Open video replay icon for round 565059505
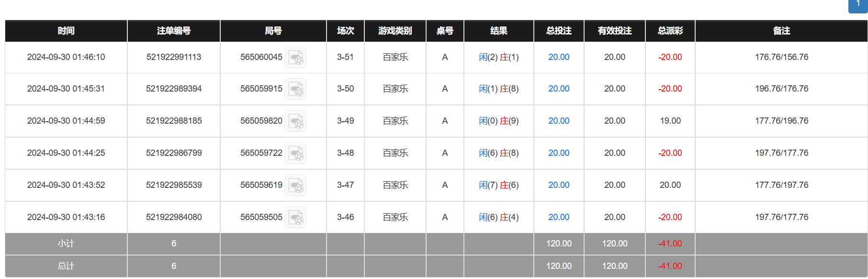The height and width of the screenshot is (279, 868). (295, 218)
